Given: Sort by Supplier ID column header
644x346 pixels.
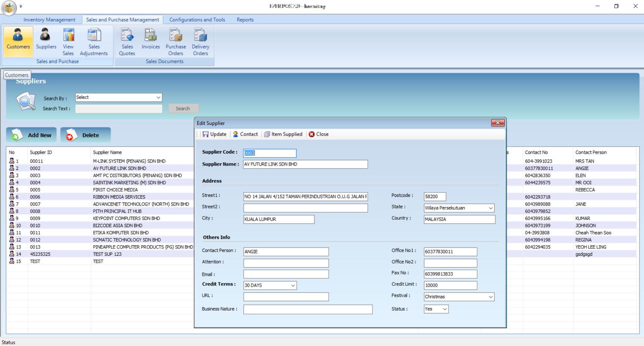Looking at the screenshot, I should pos(59,152).
